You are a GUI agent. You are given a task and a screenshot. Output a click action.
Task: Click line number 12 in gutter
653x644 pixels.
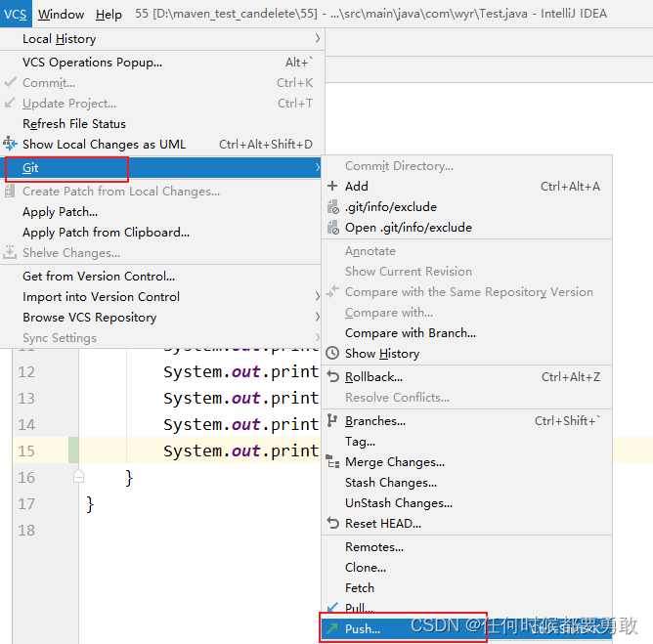tap(26, 371)
